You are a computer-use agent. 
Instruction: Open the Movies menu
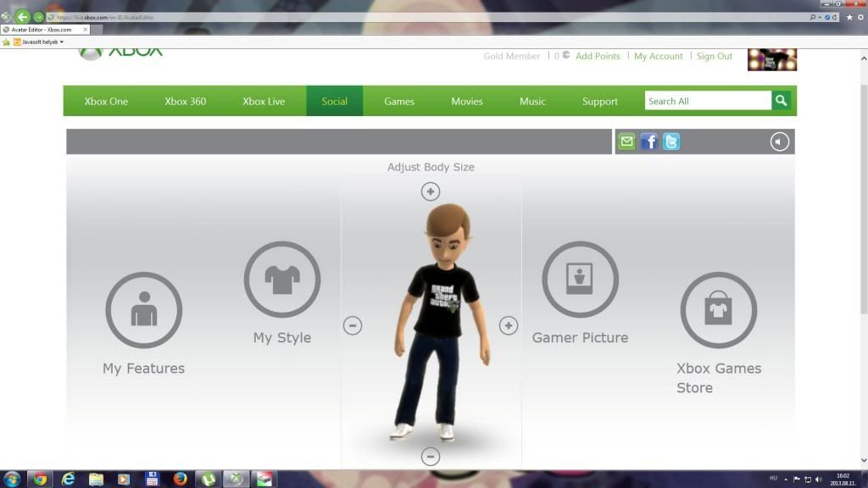point(467,101)
